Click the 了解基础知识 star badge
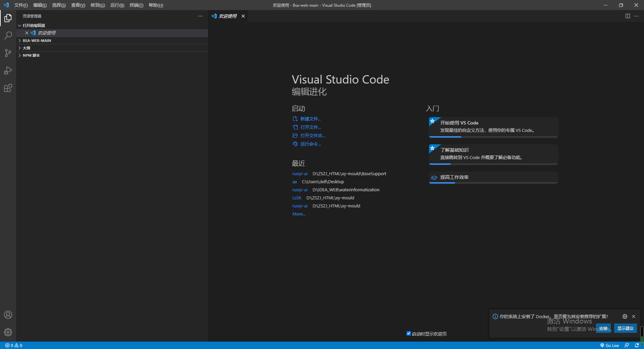This screenshot has height=349, width=644. tap(433, 148)
